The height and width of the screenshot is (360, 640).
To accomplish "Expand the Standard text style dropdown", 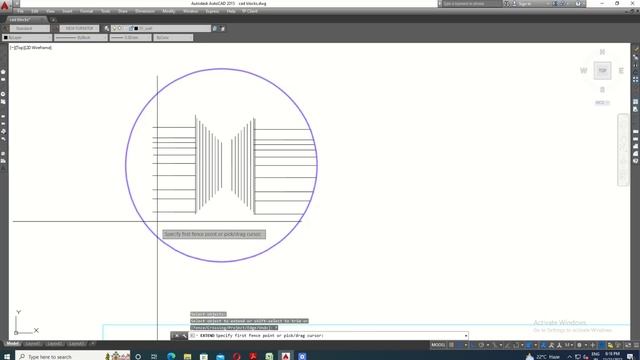I will tap(30, 29).
